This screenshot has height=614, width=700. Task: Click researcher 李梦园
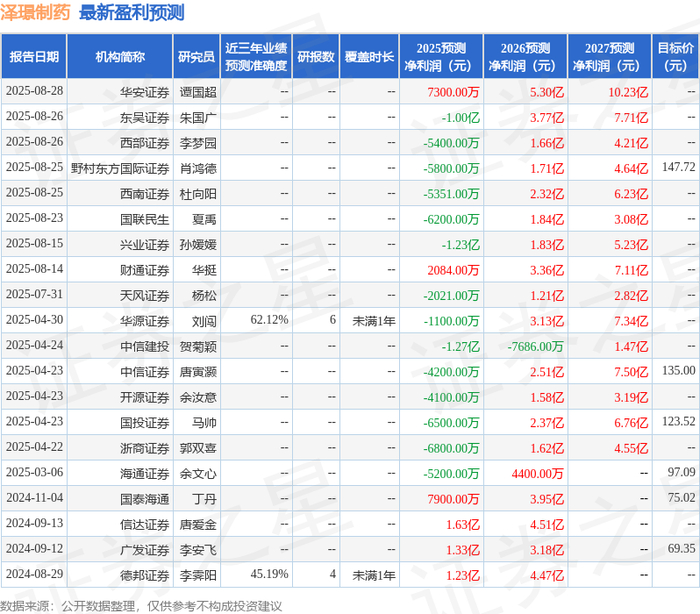(x=198, y=143)
